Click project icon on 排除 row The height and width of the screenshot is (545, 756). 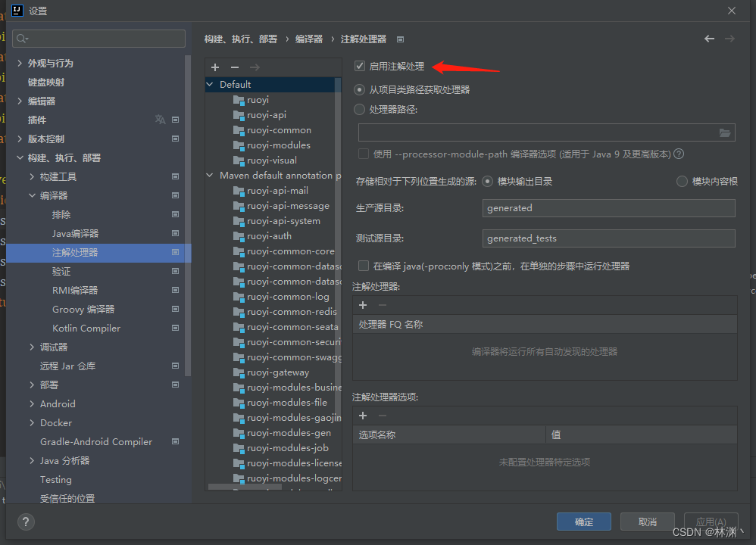[x=176, y=214]
